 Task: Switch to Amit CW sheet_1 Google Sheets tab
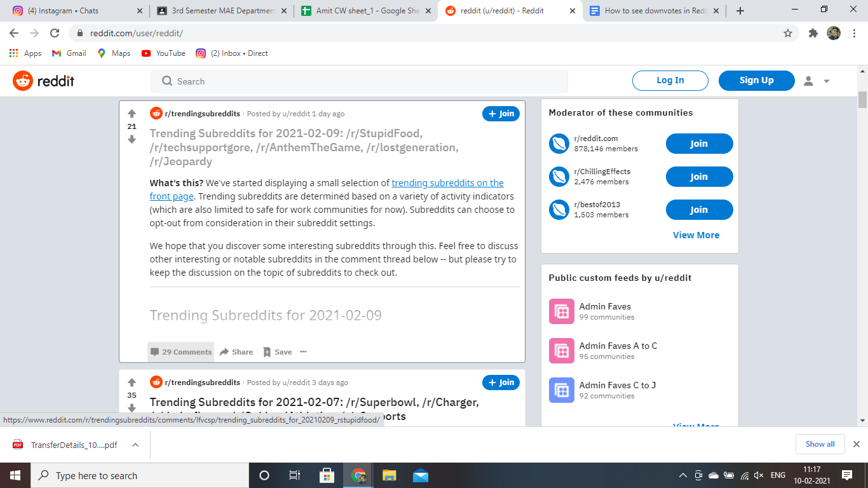367,11
